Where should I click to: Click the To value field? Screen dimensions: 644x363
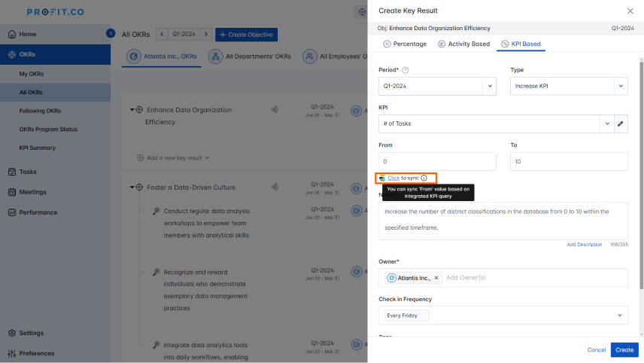pos(569,162)
